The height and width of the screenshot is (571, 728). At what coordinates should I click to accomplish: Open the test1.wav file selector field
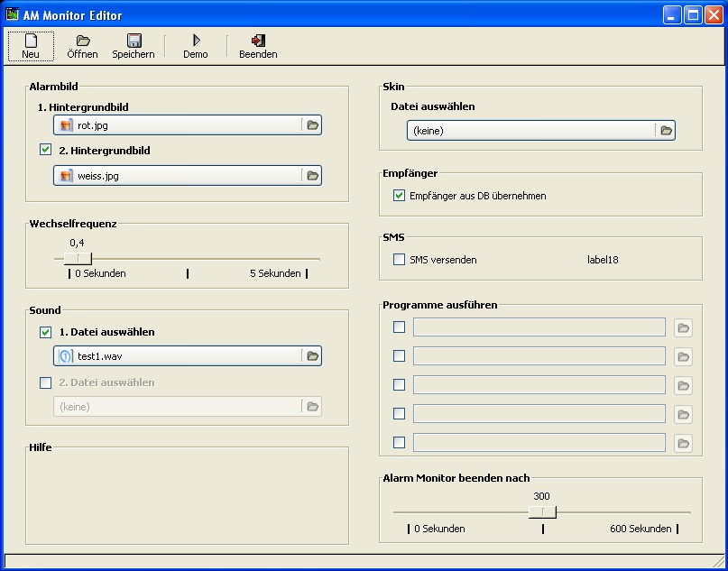pyautogui.click(x=188, y=356)
